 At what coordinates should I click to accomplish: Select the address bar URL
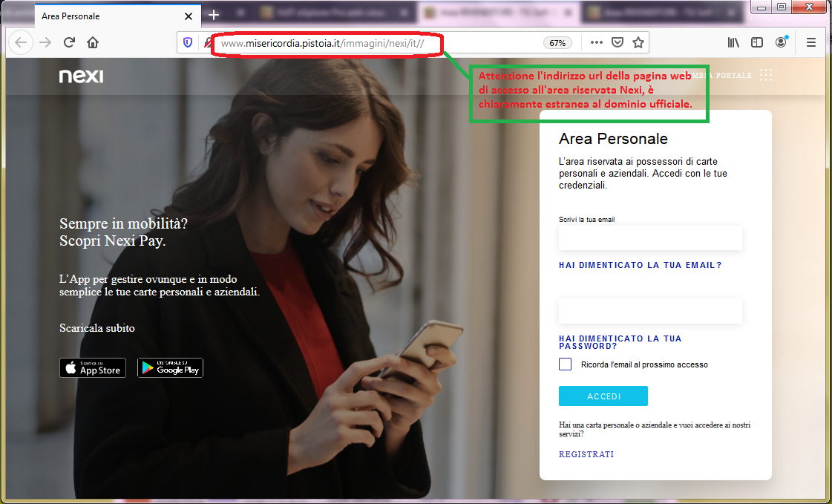323,43
